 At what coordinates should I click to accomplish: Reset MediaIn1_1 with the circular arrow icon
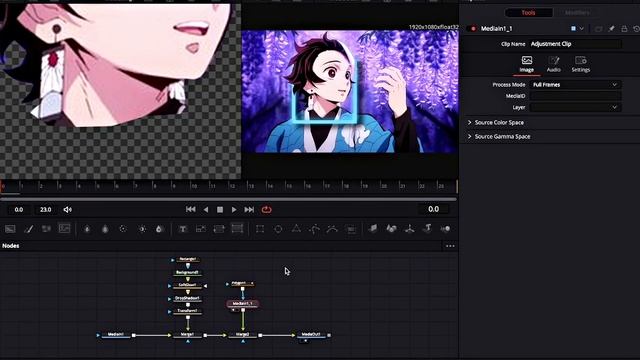(x=636, y=29)
